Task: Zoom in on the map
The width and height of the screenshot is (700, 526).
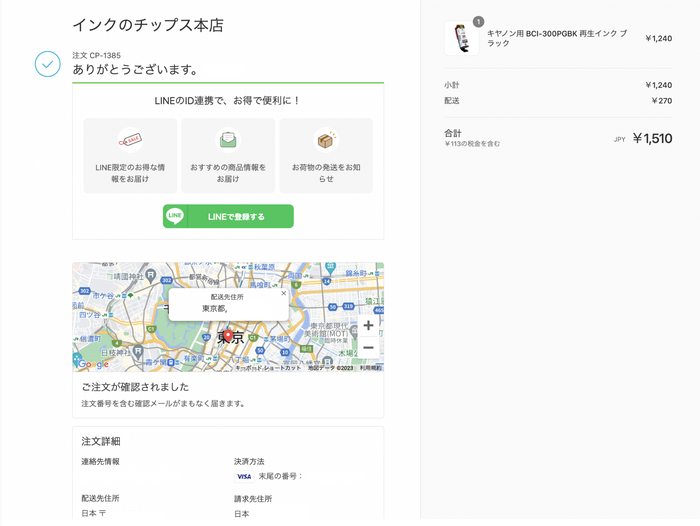Action: coord(368,325)
